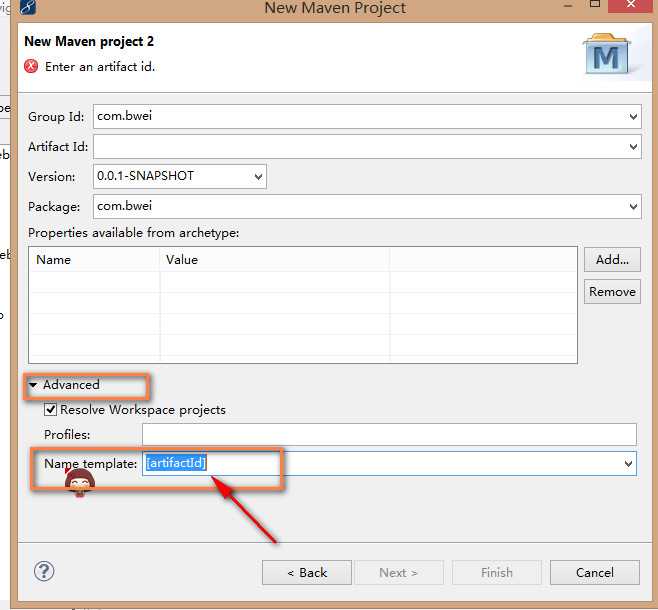The height and width of the screenshot is (610, 658).
Task: Open the Package dropdown arrow
Action: pyautogui.click(x=633, y=206)
